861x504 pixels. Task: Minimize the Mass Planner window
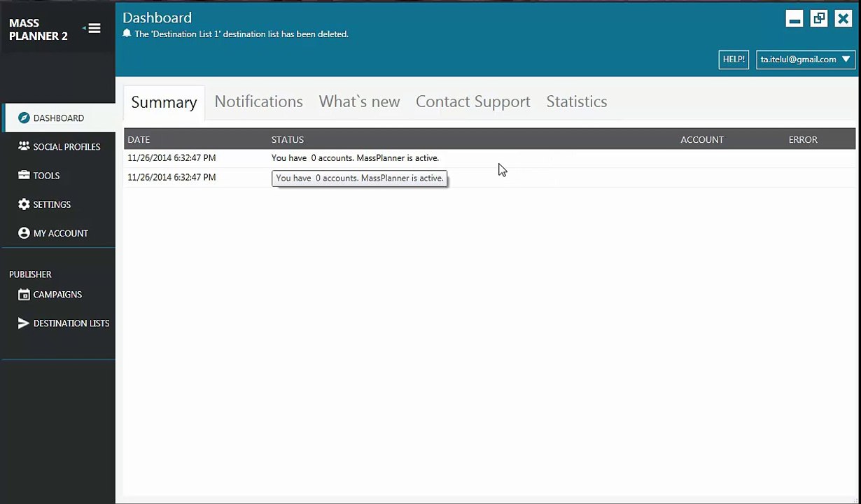(x=794, y=19)
